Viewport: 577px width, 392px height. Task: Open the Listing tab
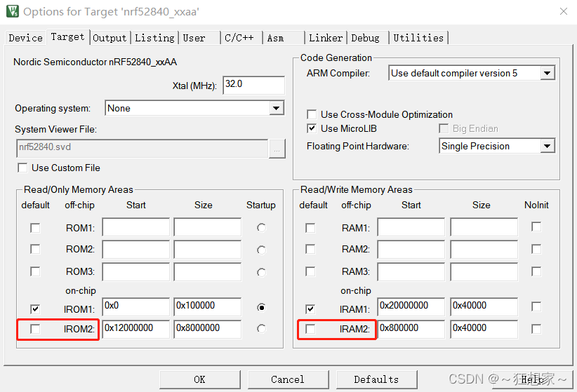(154, 38)
